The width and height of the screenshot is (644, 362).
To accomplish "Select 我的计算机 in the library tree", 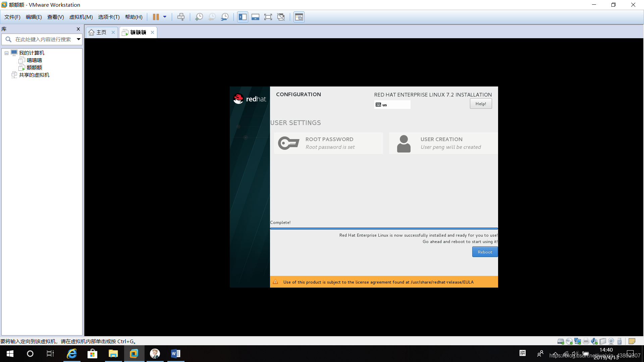I will (x=32, y=53).
